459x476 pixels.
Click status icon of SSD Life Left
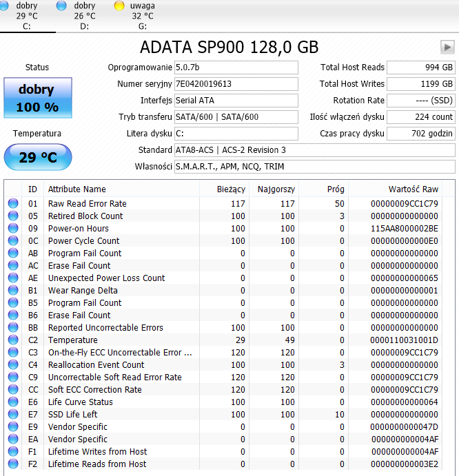pos(13,414)
